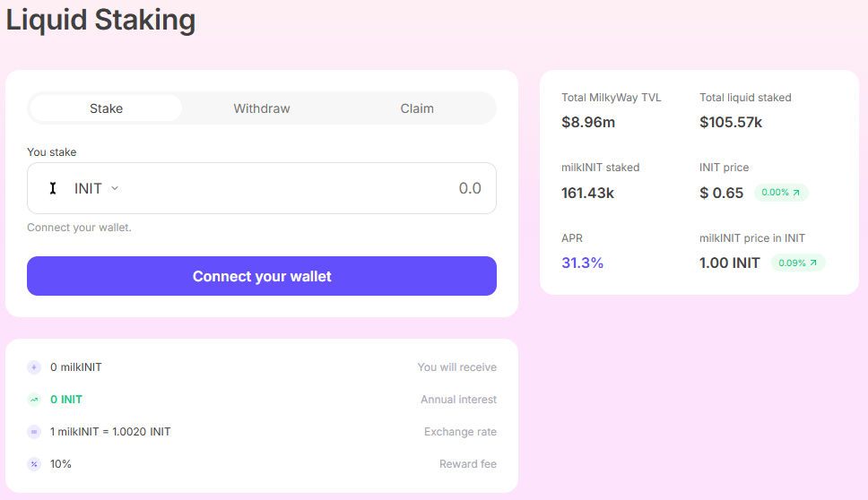This screenshot has width=868, height=500.
Task: Click the 0 INIT annual interest value
Action: (66, 400)
